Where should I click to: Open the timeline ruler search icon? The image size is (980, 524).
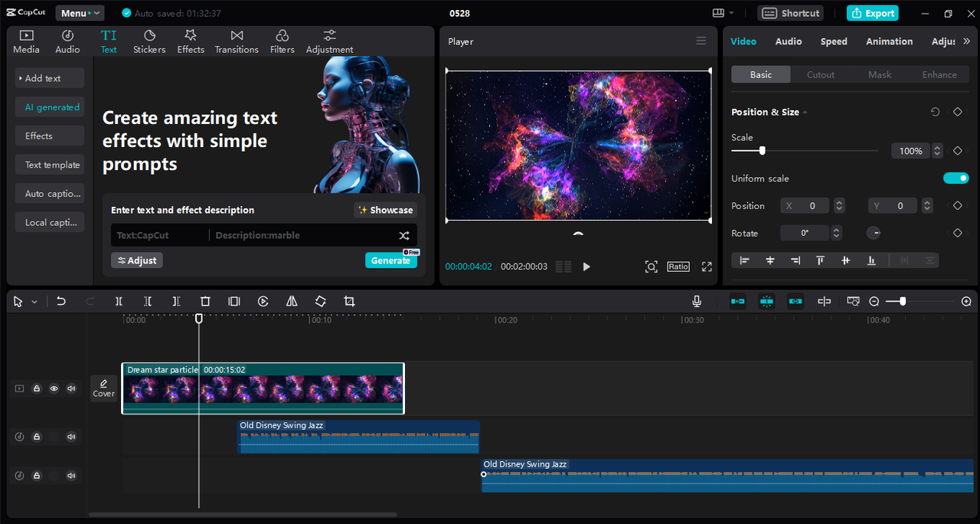853,302
